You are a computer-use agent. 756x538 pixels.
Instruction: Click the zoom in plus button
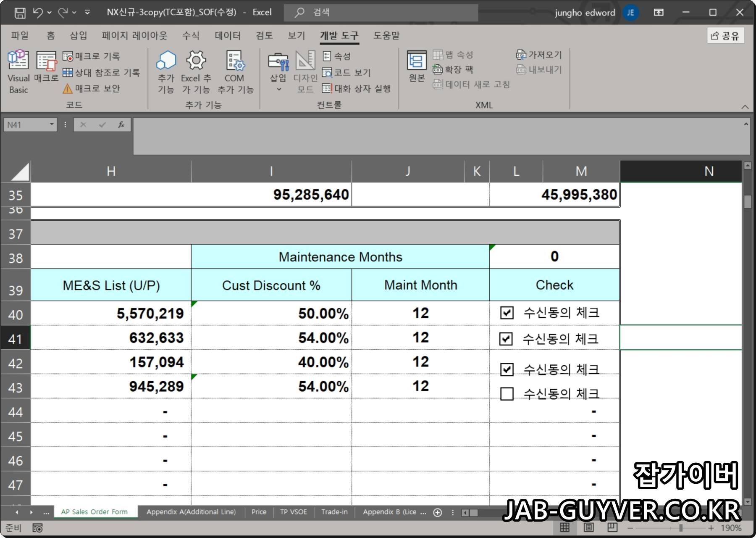711,528
